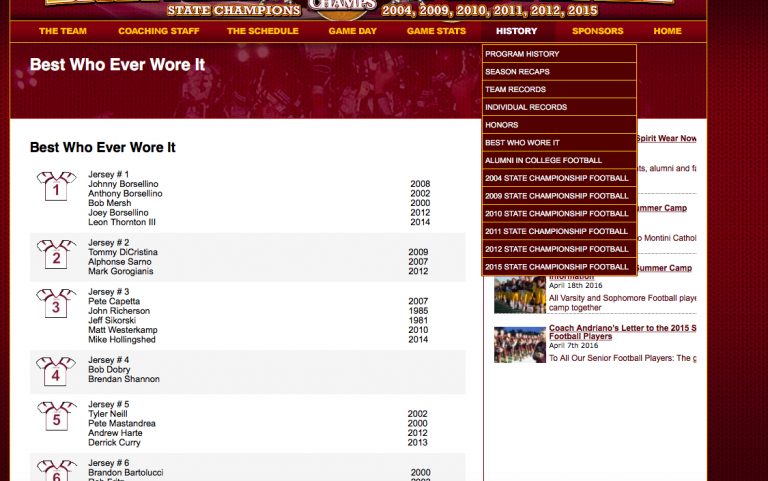Open The Team navigation menu

pos(63,31)
